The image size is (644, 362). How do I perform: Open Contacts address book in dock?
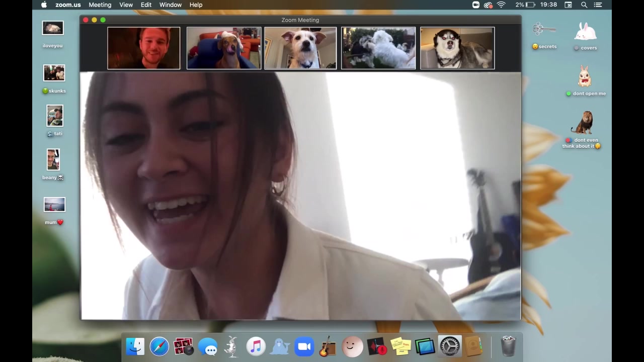[473, 346]
